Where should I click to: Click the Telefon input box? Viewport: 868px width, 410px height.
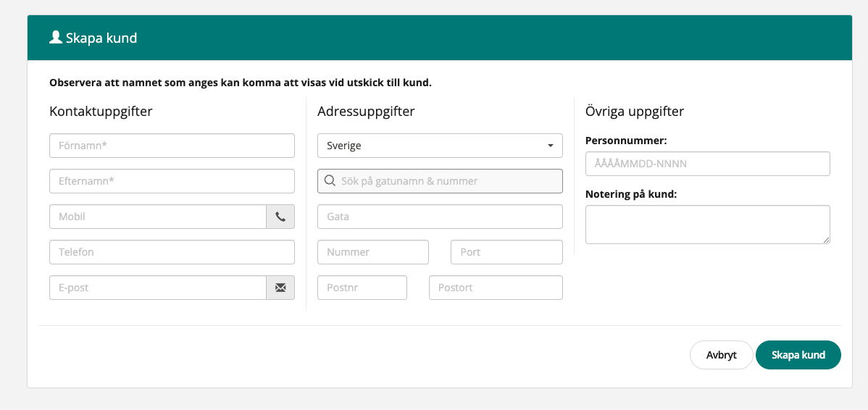[172, 252]
